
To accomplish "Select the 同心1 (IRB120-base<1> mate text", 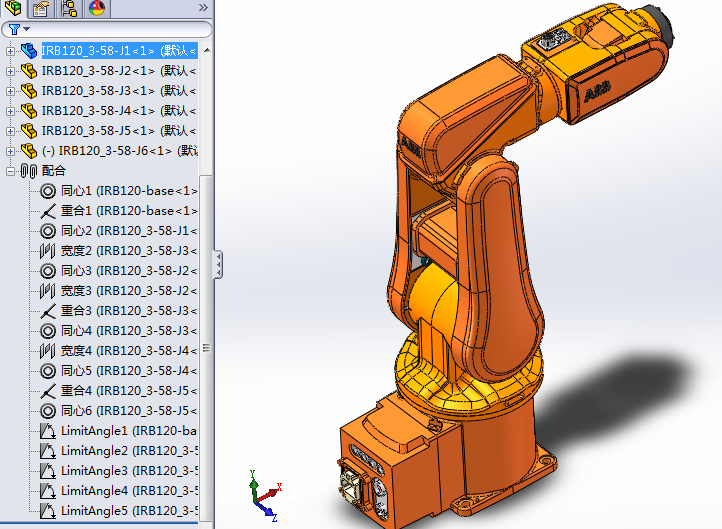I will tap(129, 191).
